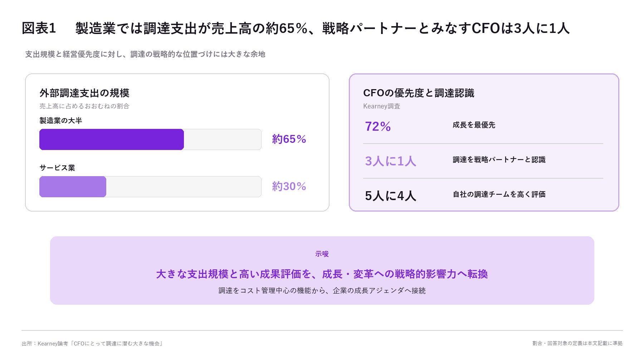Click the 示唆 label in banner
The image size is (644, 358).
click(x=322, y=254)
